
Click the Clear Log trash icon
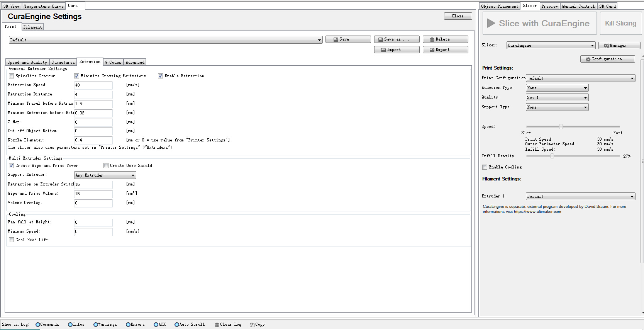pyautogui.click(x=217, y=325)
